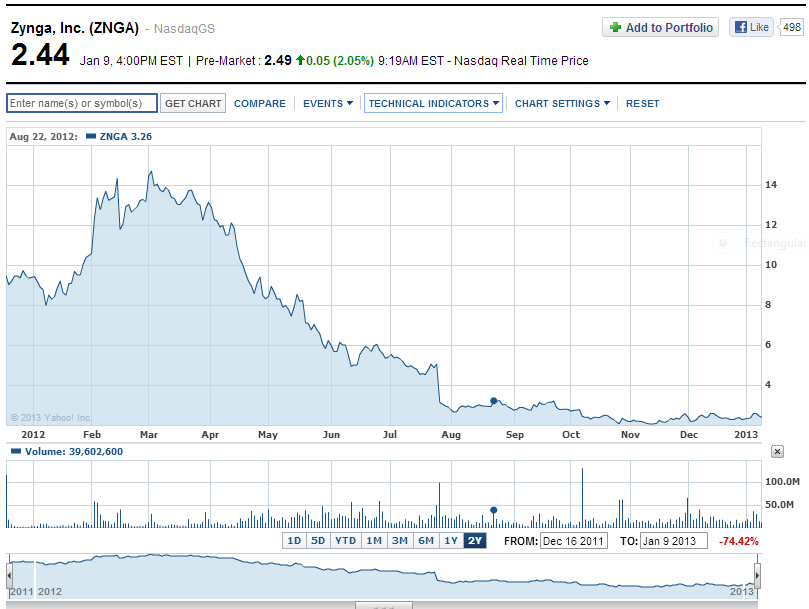Screen dimensions: 809x609
Task: Open the Events dropdown menu
Action: pyautogui.click(x=328, y=103)
